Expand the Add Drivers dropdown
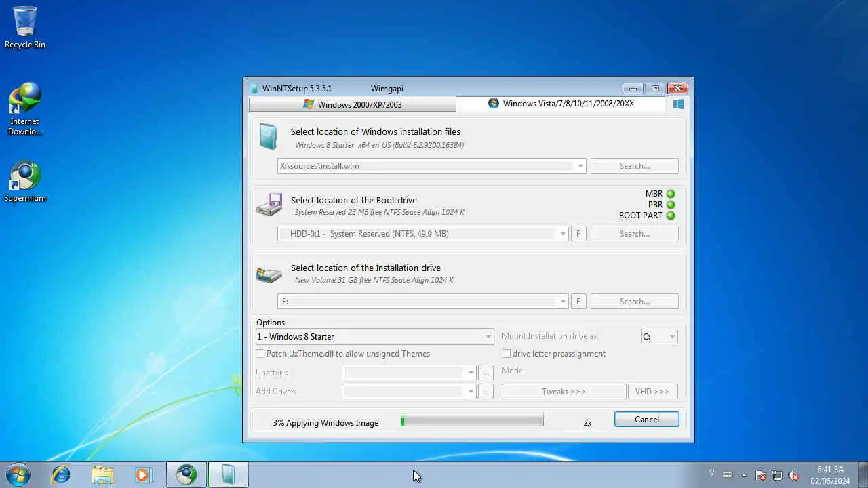The height and width of the screenshot is (488, 868). tap(471, 392)
